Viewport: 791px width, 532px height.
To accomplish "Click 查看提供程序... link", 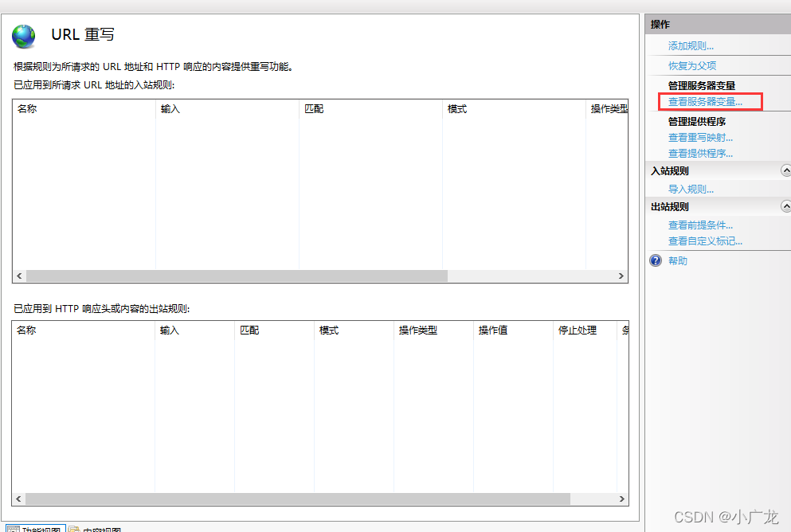I will pos(700,153).
